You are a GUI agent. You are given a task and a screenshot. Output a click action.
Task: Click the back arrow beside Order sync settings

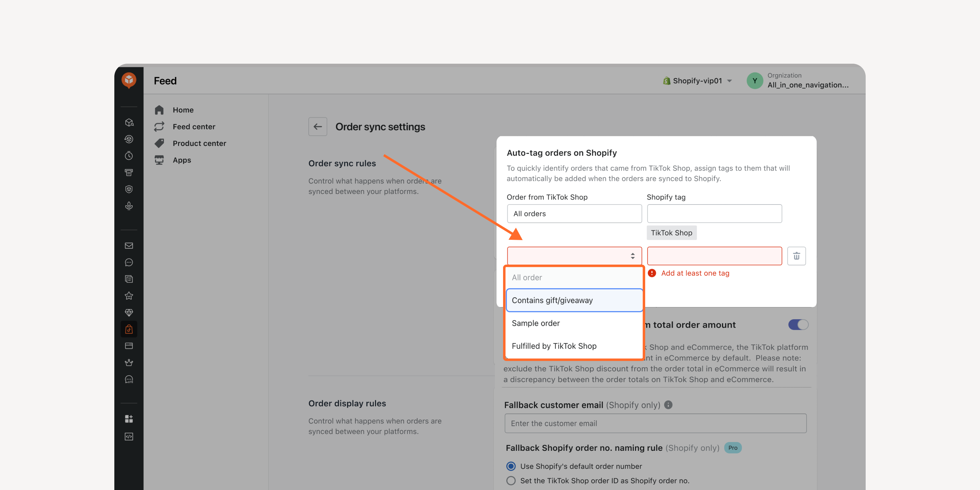tap(318, 127)
